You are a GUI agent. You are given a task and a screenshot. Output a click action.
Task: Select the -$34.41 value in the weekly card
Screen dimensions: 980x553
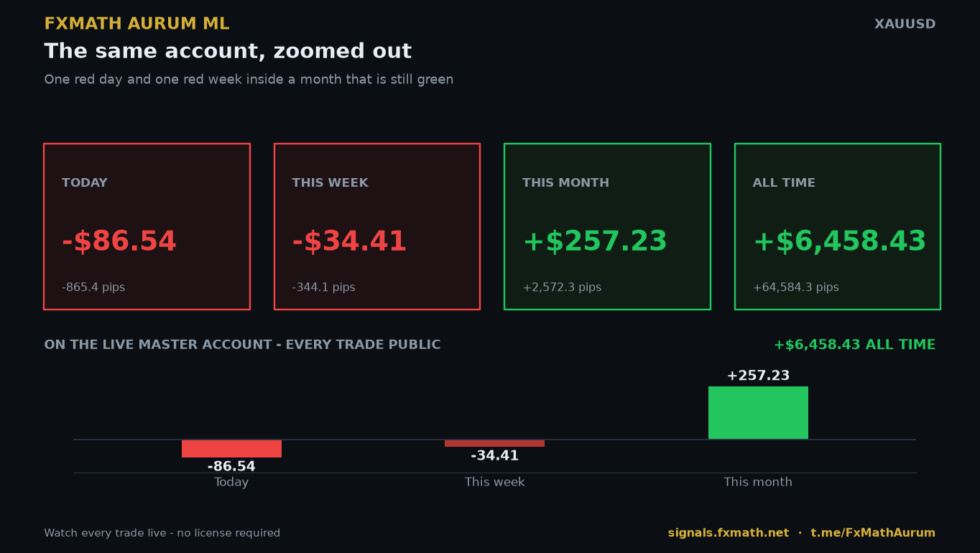tap(349, 242)
